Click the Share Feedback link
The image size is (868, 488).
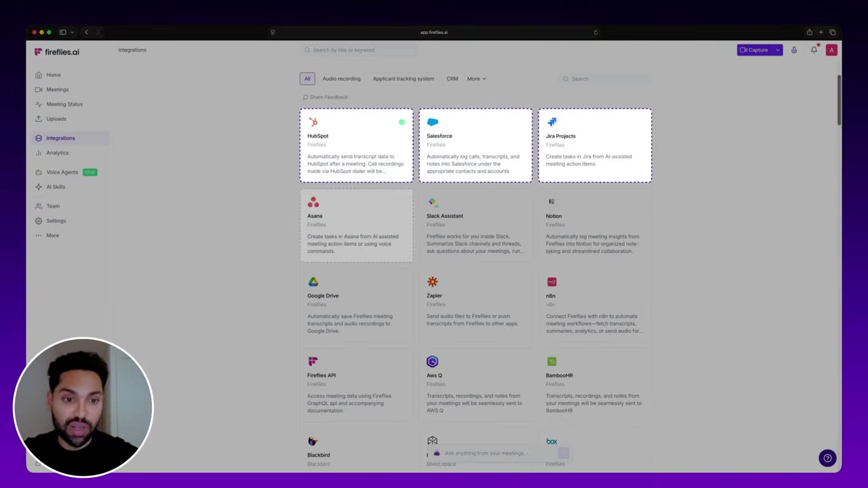[325, 97]
